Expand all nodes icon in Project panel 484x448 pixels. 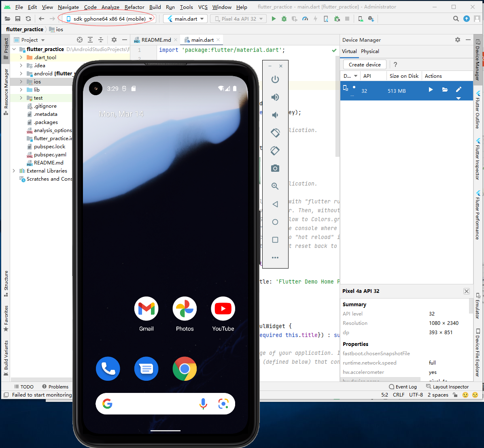(90, 40)
